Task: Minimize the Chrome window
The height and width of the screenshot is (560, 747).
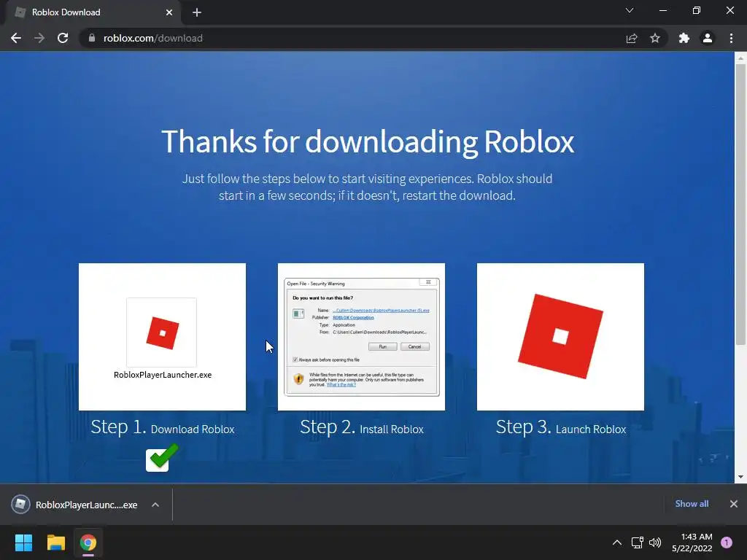Action: tap(662, 10)
